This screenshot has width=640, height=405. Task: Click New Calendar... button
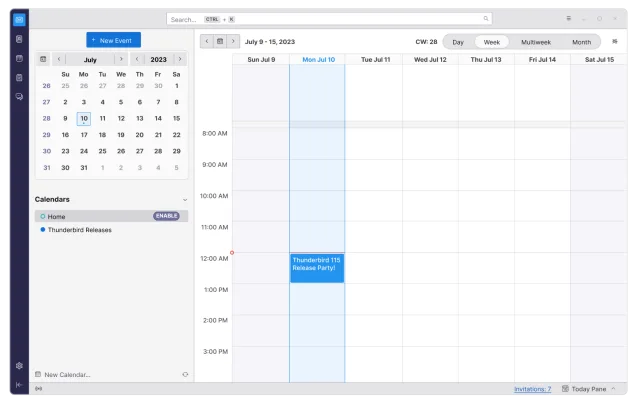click(x=63, y=374)
